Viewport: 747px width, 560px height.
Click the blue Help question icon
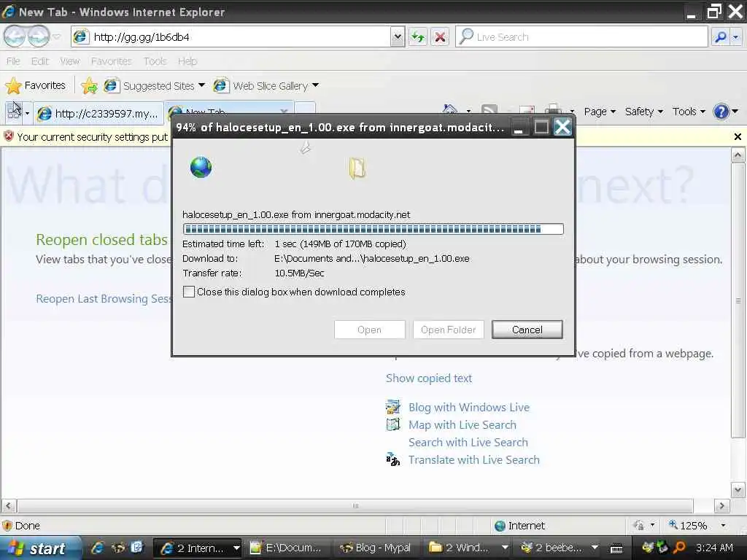coord(721,112)
